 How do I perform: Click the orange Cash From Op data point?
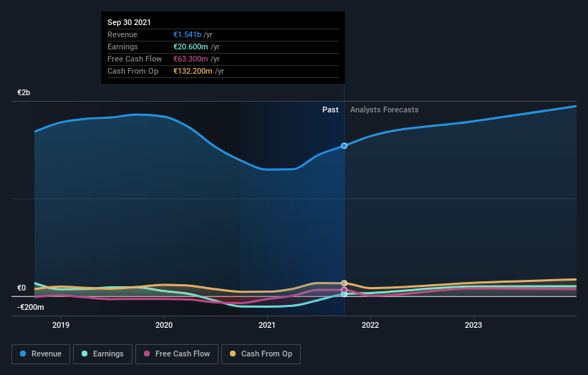(344, 283)
